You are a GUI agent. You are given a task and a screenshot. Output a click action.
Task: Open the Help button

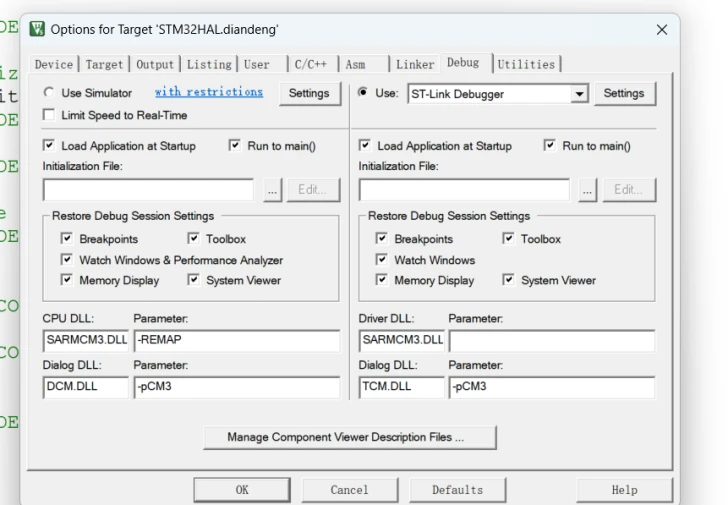coord(624,490)
